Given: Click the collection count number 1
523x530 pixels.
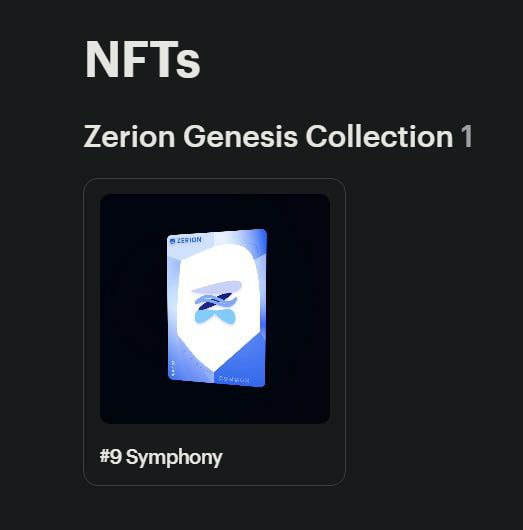Looking at the screenshot, I should click(466, 136).
